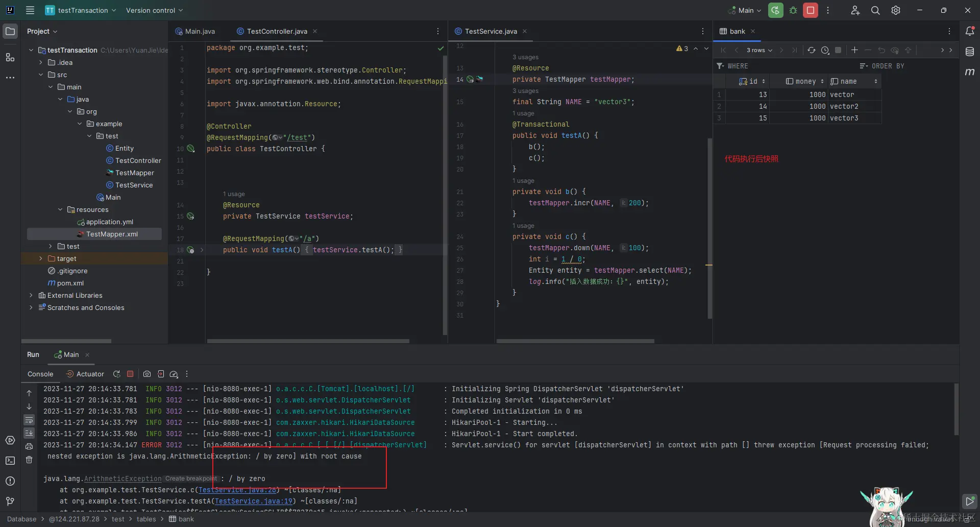This screenshot has height=527, width=980.
Task: Take a thread dump with the camera icon
Action: click(147, 374)
